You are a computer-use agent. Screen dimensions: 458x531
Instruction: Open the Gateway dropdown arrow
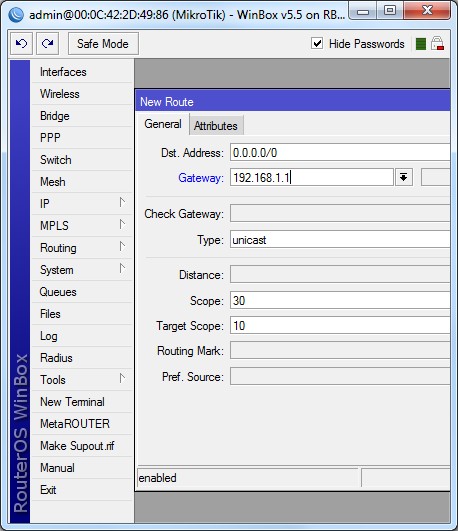click(x=403, y=177)
